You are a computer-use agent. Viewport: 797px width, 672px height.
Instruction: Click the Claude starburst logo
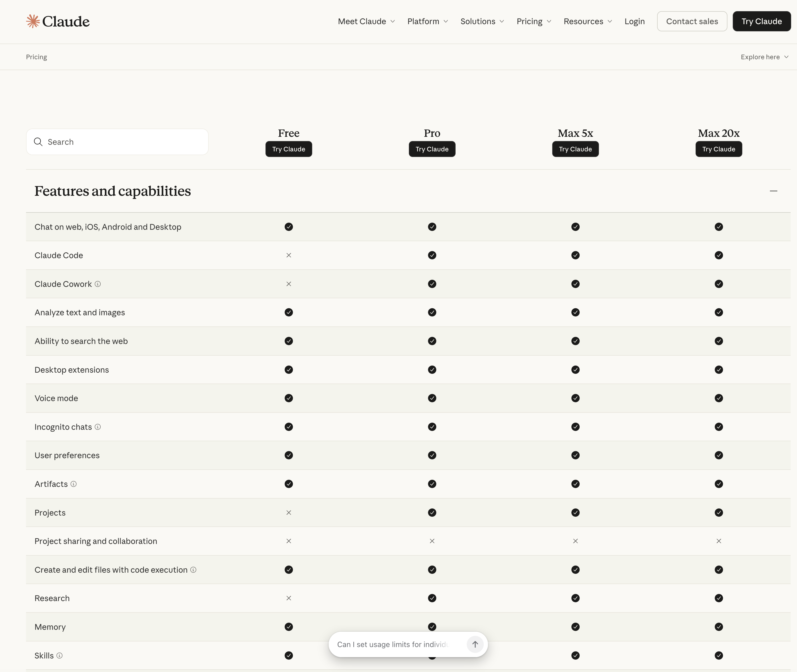pos(33,21)
